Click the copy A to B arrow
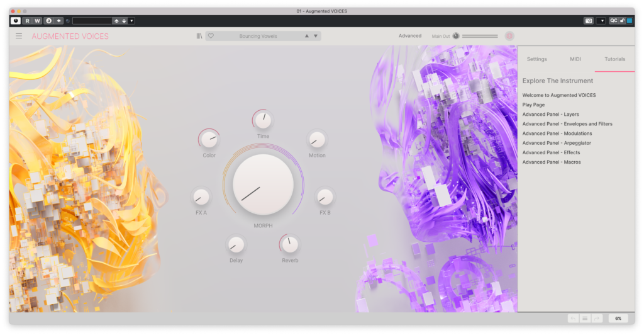Screen dimensions: 644x335 58,21
